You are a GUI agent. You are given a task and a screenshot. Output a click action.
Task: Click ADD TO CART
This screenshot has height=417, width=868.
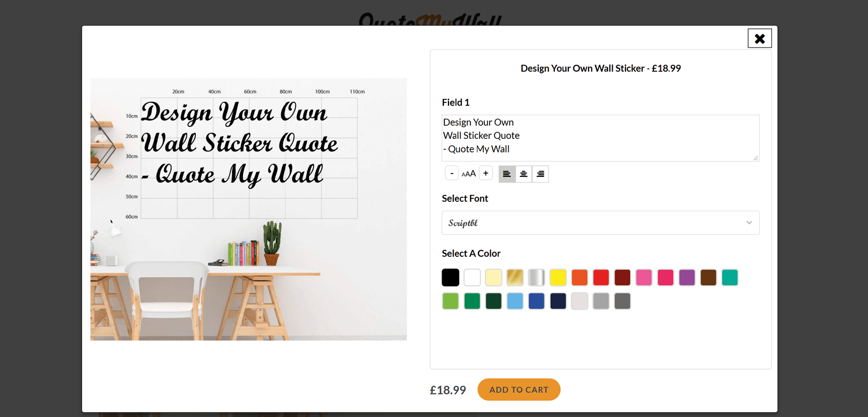click(x=518, y=389)
